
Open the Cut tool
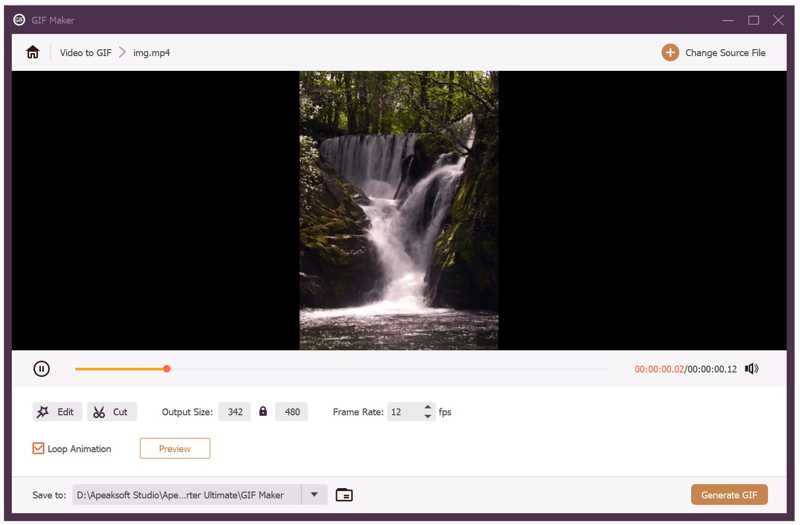click(112, 412)
